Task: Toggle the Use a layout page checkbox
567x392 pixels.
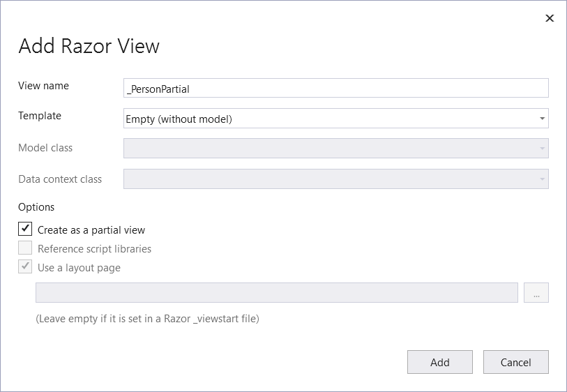Action: pyautogui.click(x=25, y=266)
